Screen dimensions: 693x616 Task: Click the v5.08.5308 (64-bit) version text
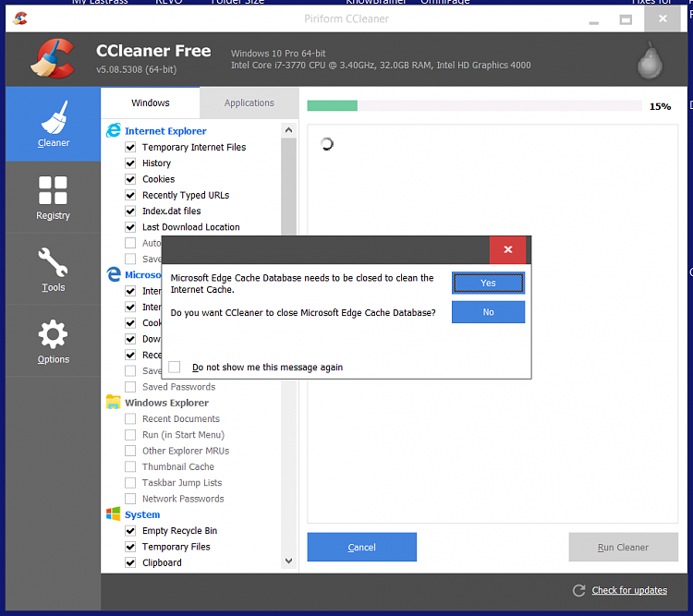pos(136,69)
